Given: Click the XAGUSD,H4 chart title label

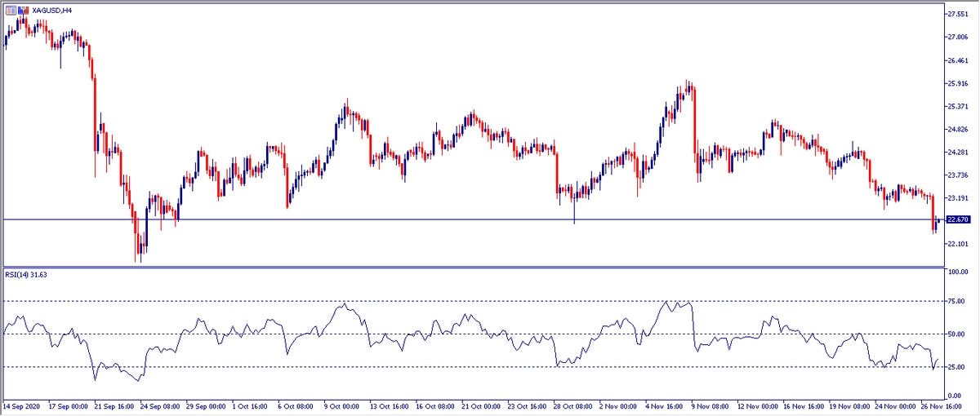Looking at the screenshot, I should point(51,10).
